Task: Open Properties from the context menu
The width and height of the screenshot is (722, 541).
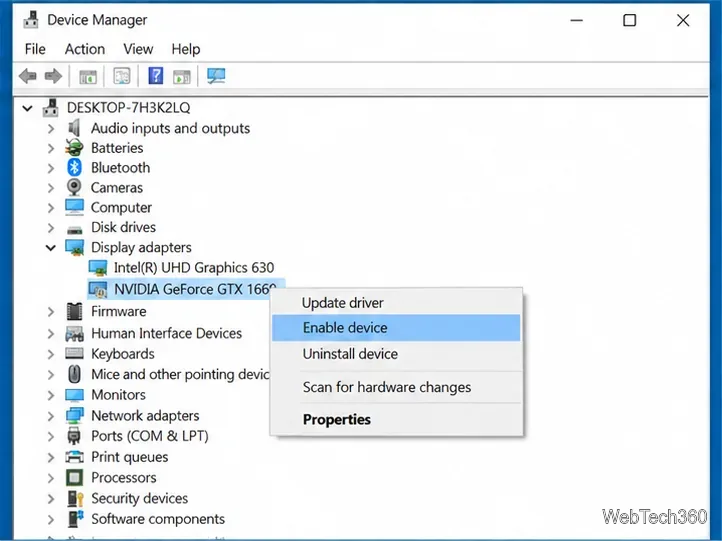Action: (x=396, y=419)
